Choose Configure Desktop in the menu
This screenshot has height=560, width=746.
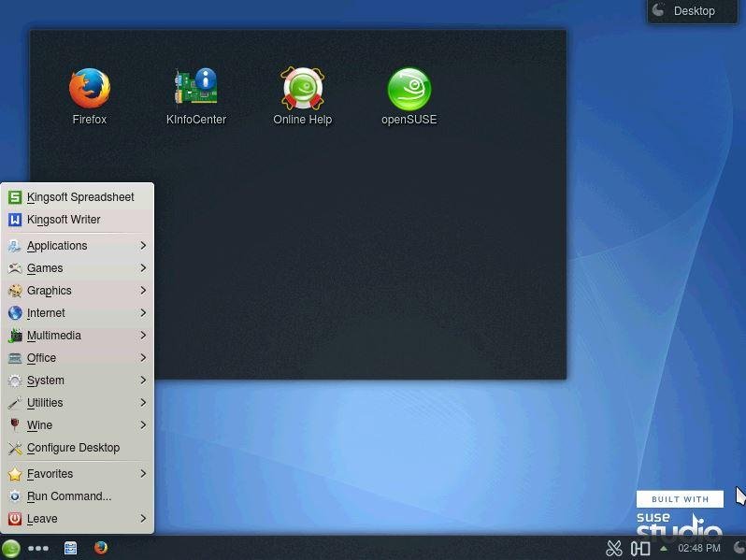[x=77, y=448]
